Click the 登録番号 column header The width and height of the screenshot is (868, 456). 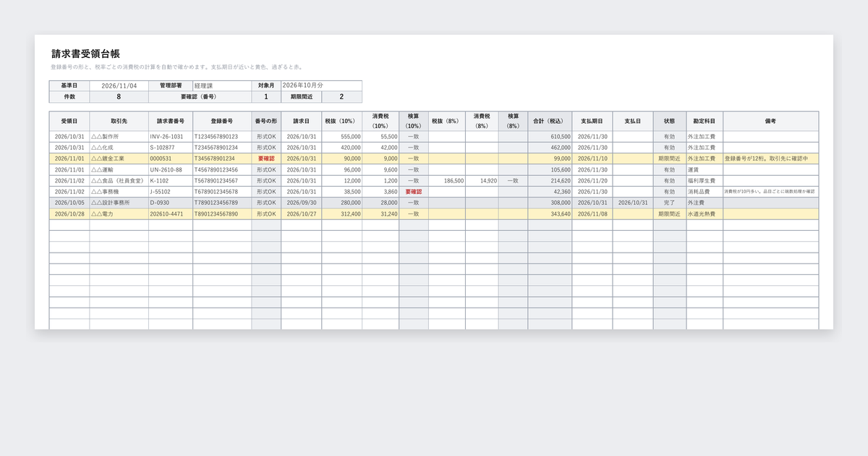coord(222,121)
